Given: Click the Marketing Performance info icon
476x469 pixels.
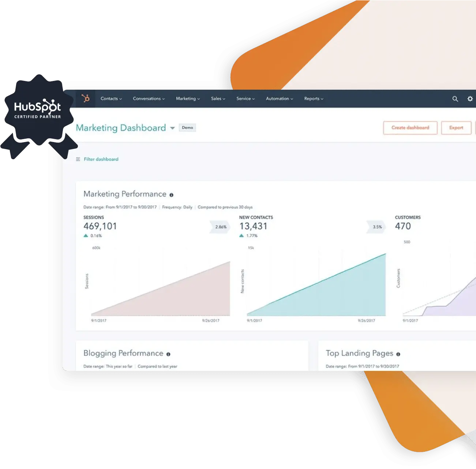Looking at the screenshot, I should click(172, 195).
